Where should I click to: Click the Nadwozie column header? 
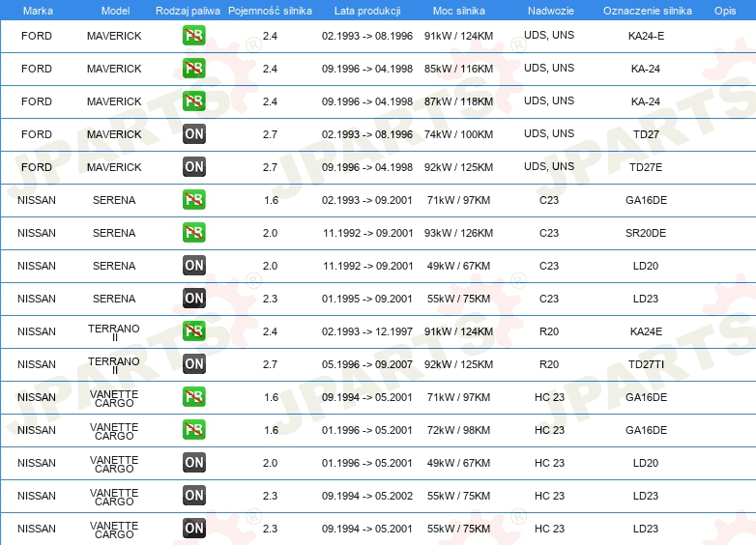(x=551, y=11)
